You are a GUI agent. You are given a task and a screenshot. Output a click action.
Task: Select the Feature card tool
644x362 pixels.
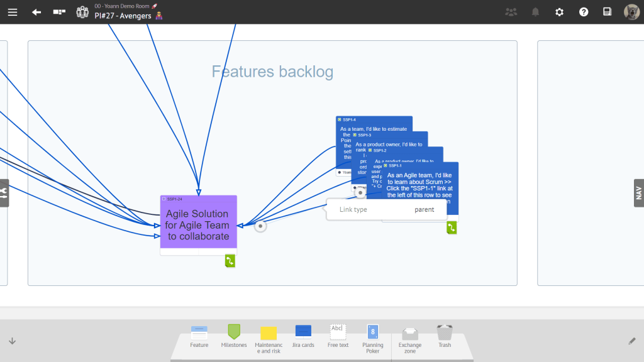(x=199, y=334)
